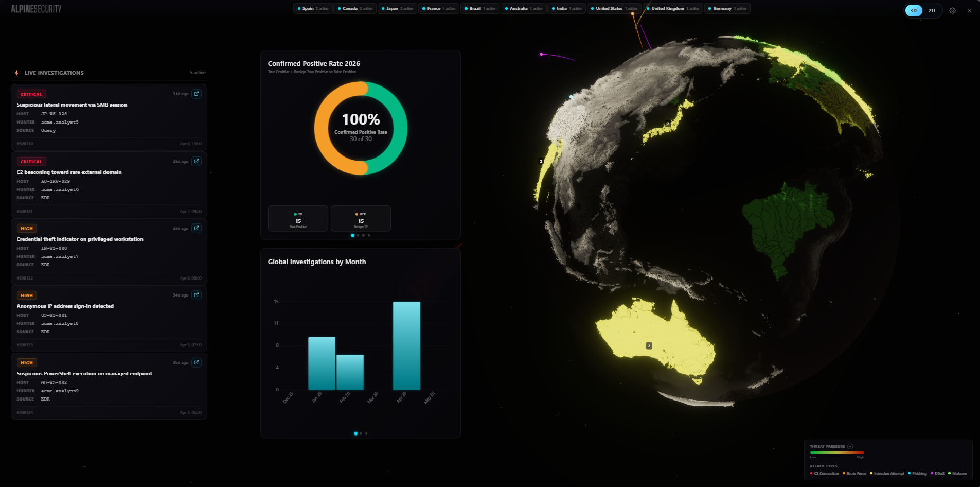Click title 'Suspicious PowerShell execution on managed endpoint'
This screenshot has width=980, height=487.
click(84, 374)
